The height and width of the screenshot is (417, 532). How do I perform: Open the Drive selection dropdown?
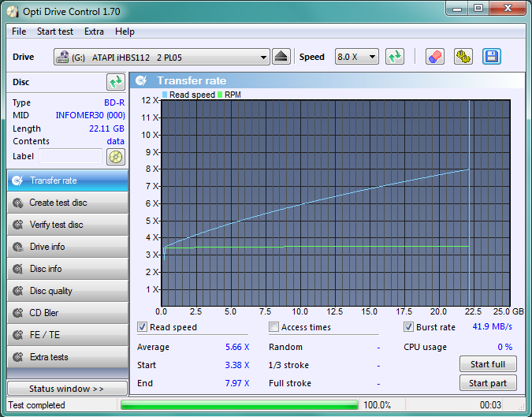pyautogui.click(x=162, y=57)
